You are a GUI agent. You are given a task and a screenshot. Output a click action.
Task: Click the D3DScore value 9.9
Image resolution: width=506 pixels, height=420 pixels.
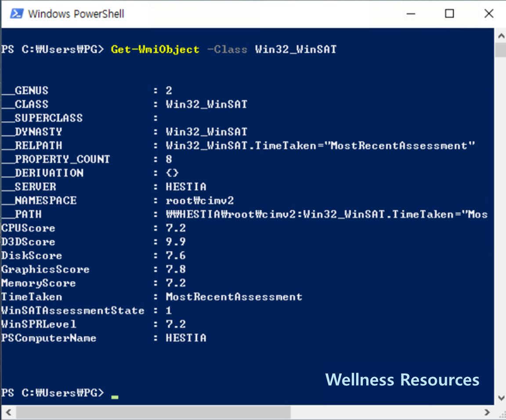click(176, 242)
